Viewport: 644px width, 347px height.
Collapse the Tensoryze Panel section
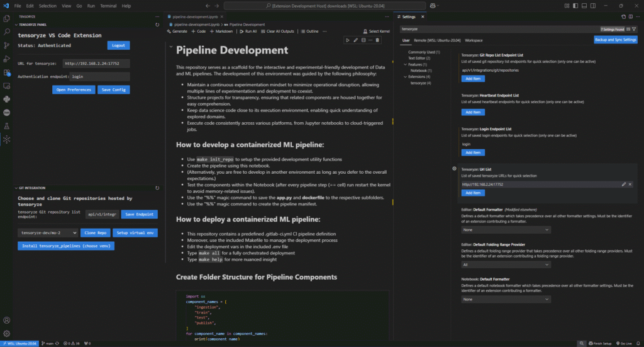(x=16, y=25)
